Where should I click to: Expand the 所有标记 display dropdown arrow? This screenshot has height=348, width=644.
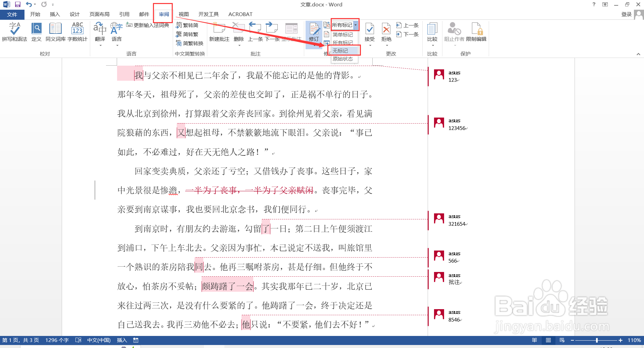(x=356, y=25)
